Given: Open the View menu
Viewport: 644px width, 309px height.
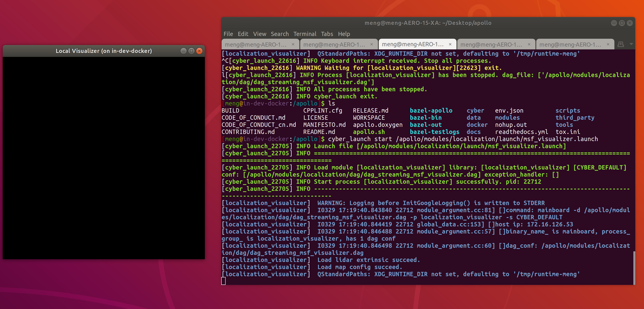Looking at the screenshot, I should point(260,34).
